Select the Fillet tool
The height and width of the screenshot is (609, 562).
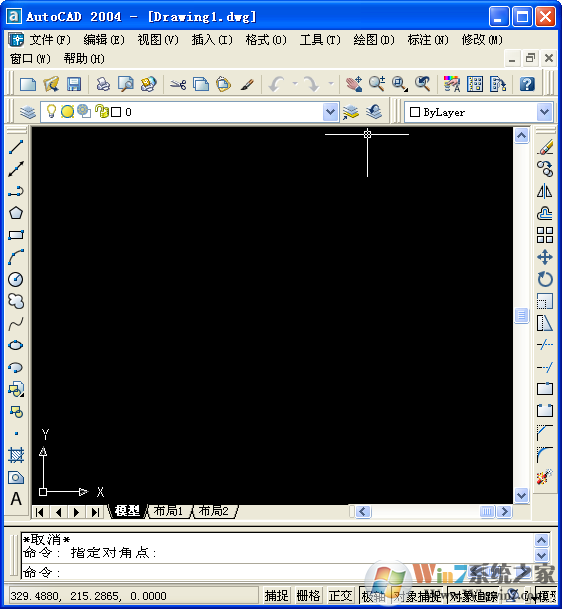[x=545, y=455]
